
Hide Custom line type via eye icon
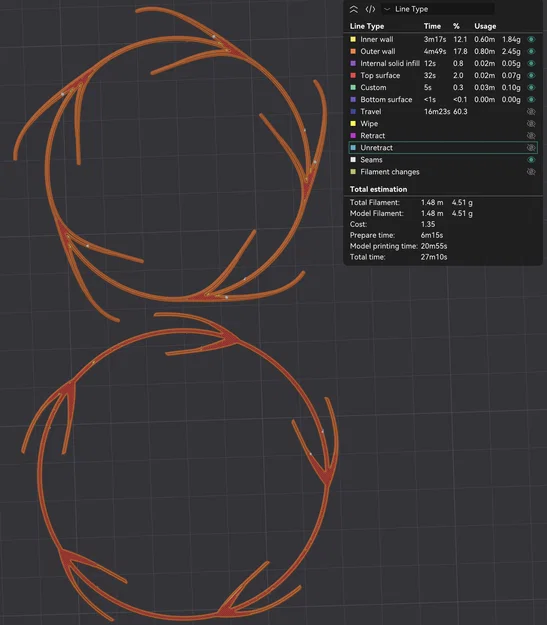531,87
